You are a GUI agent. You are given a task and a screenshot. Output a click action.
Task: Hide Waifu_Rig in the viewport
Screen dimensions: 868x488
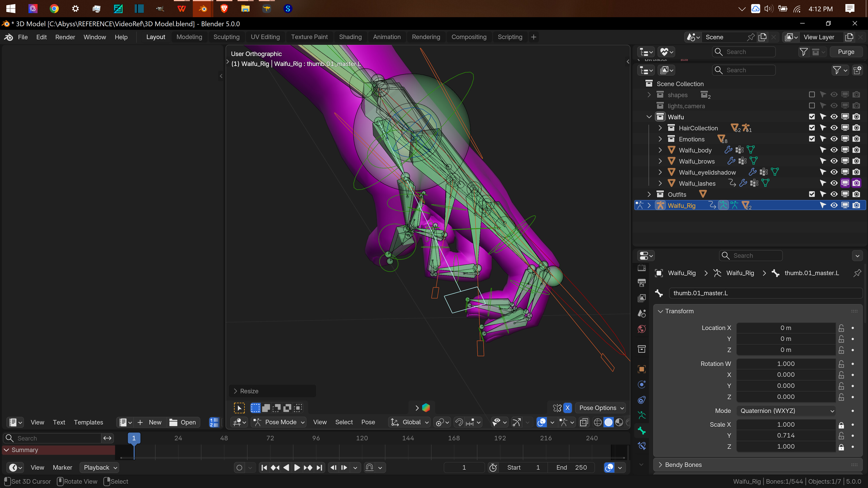[834, 205]
